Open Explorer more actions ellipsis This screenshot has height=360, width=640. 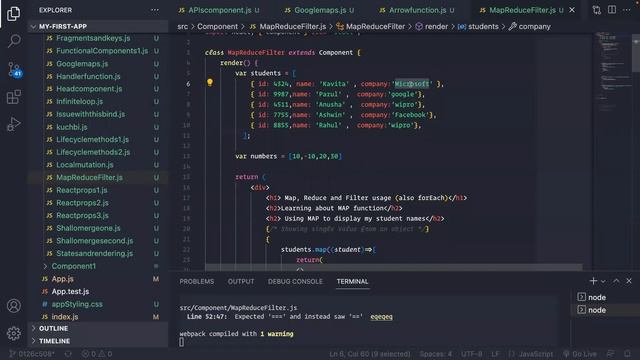[x=155, y=10]
